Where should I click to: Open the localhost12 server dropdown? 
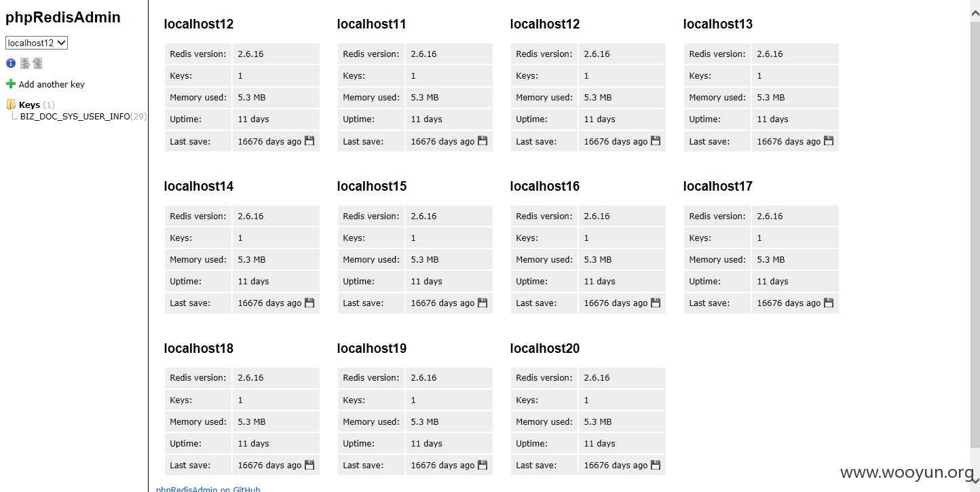(x=37, y=43)
